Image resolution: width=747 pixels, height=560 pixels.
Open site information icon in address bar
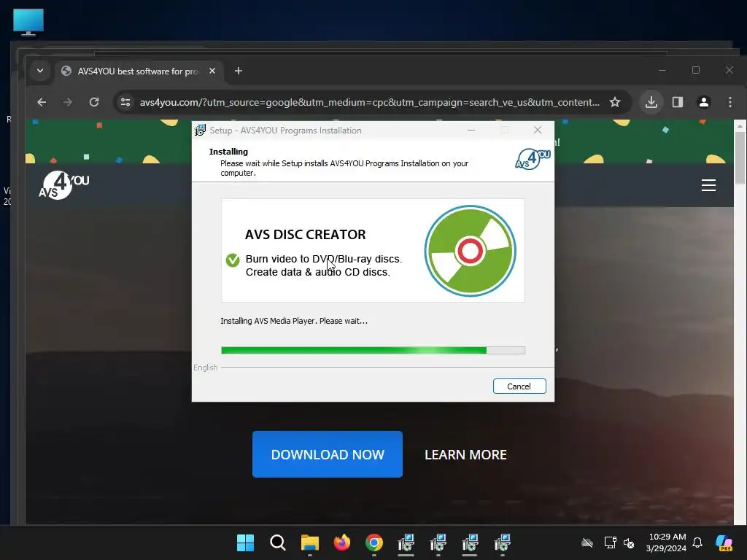125,102
